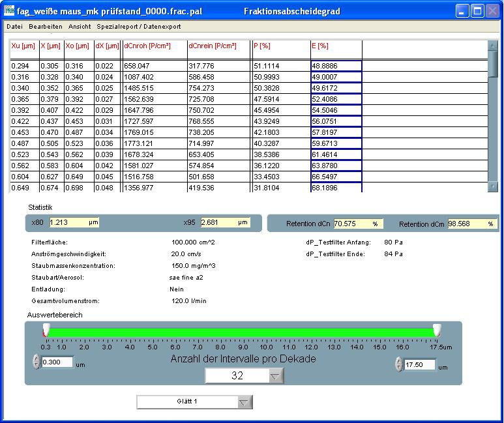The width and height of the screenshot is (504, 423).
Task: Click the table scrollbar up arrow
Action: pyautogui.click(x=493, y=46)
